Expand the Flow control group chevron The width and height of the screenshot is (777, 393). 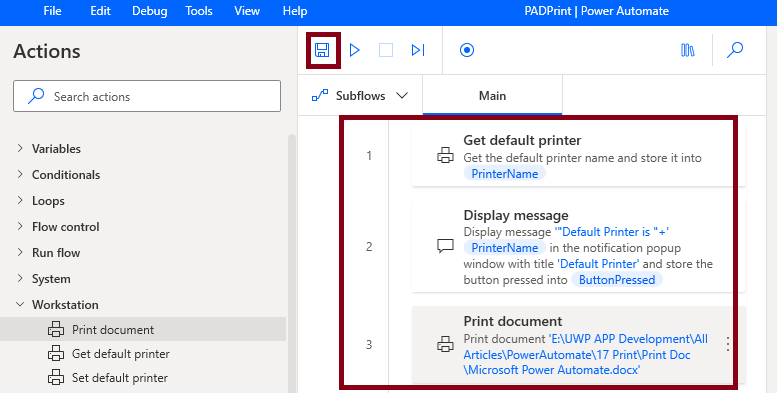20,226
